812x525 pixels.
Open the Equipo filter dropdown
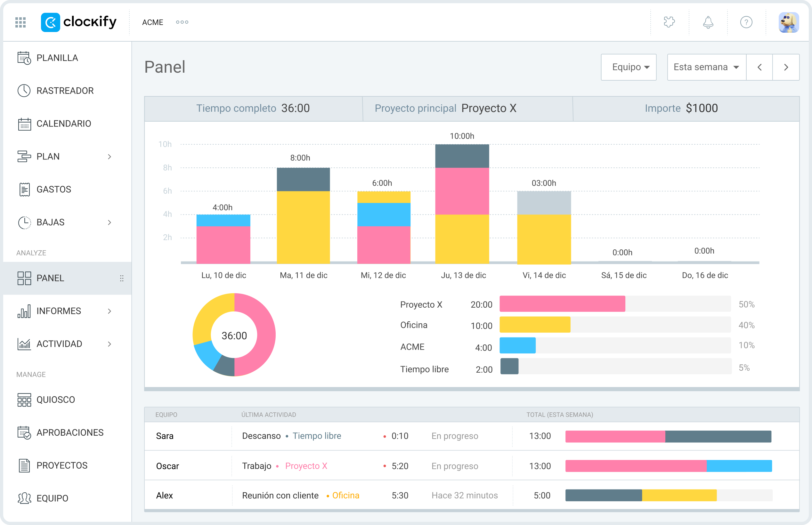(x=628, y=67)
